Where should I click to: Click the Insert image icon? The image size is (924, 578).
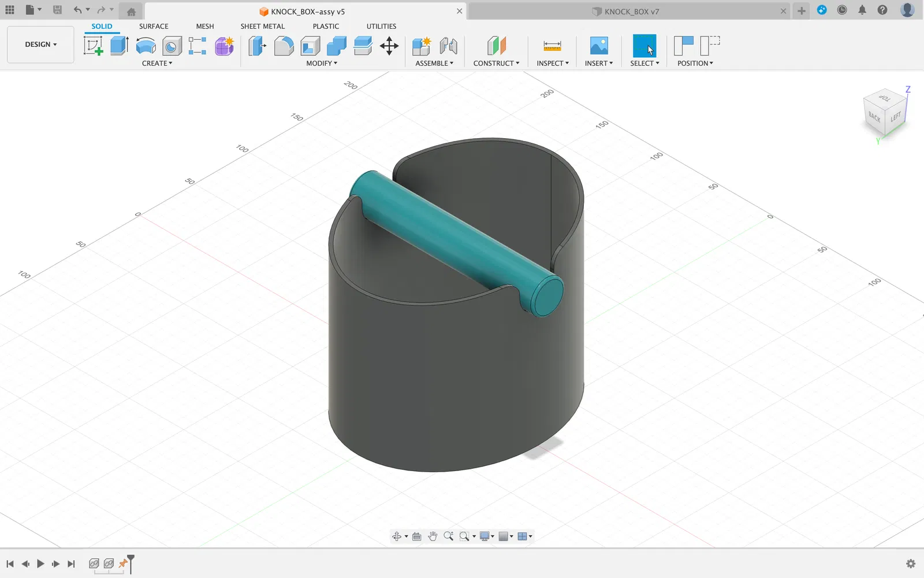coord(599,46)
